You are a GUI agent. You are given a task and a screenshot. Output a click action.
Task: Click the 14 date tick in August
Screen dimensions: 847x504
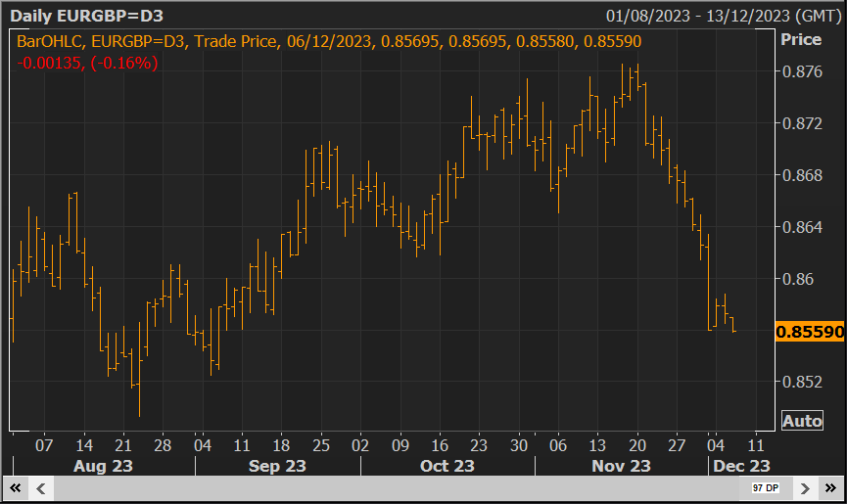pyautogui.click(x=84, y=445)
